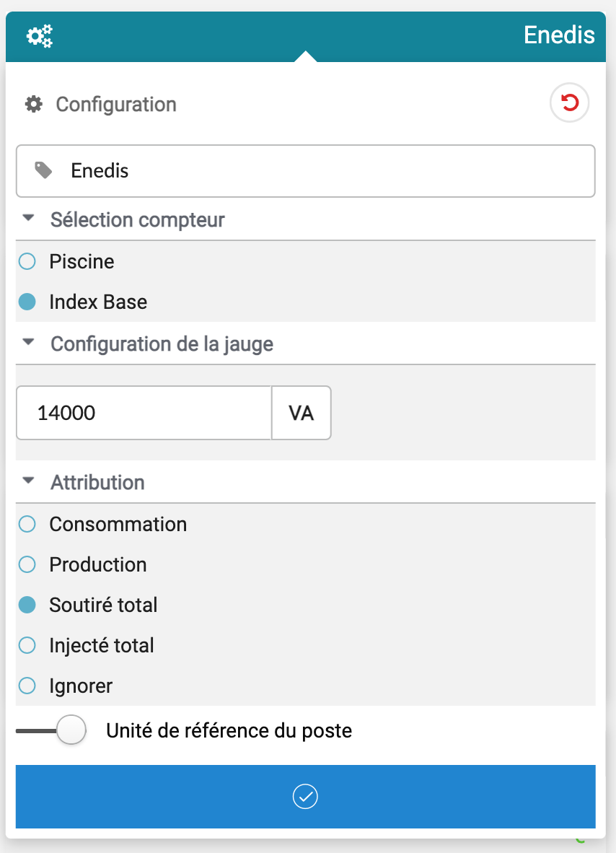616x853 pixels.
Task: Select Soutiré total option
Action: point(27,605)
